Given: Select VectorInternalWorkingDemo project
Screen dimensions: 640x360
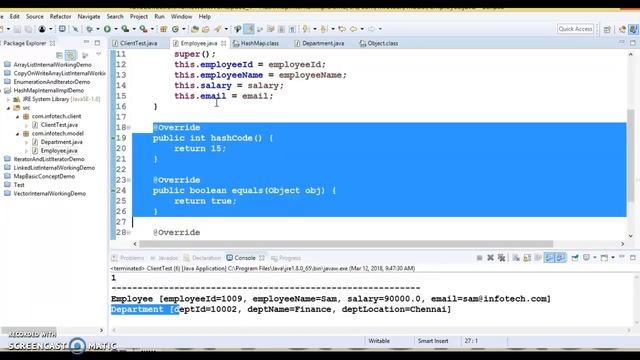Looking at the screenshot, I should [50, 193].
